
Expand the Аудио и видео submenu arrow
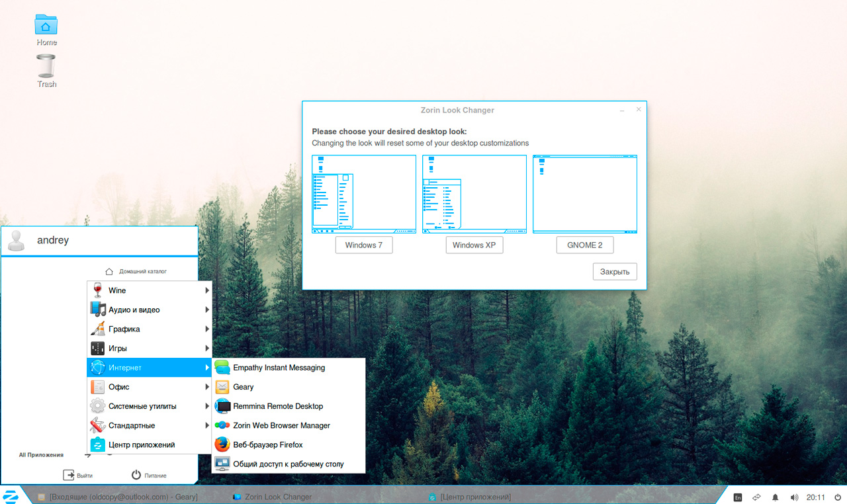point(207,310)
